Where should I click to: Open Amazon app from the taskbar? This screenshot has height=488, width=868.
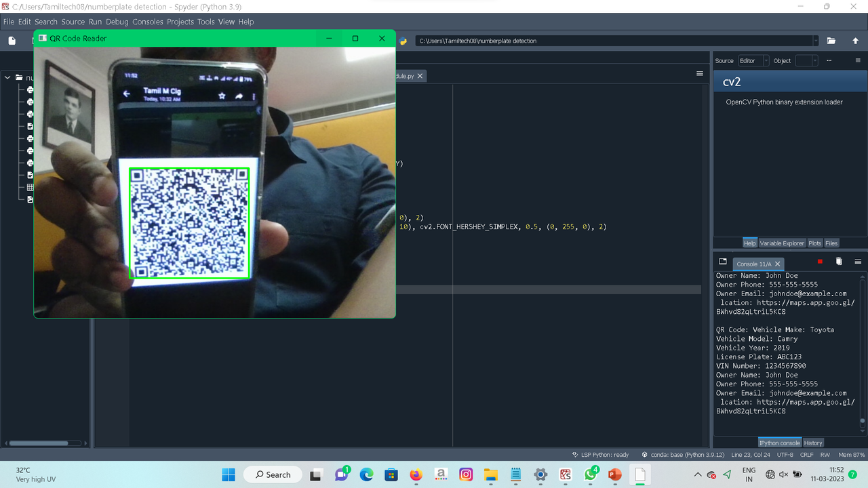coord(441,474)
